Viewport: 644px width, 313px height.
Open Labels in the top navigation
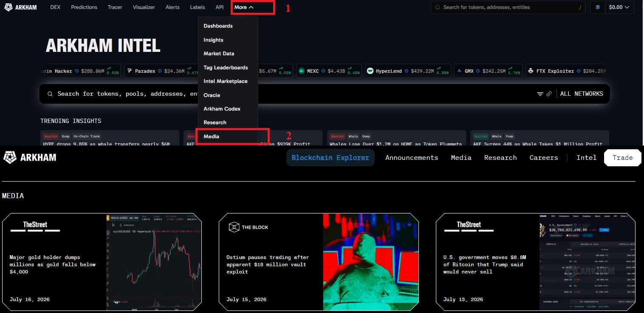pos(198,7)
